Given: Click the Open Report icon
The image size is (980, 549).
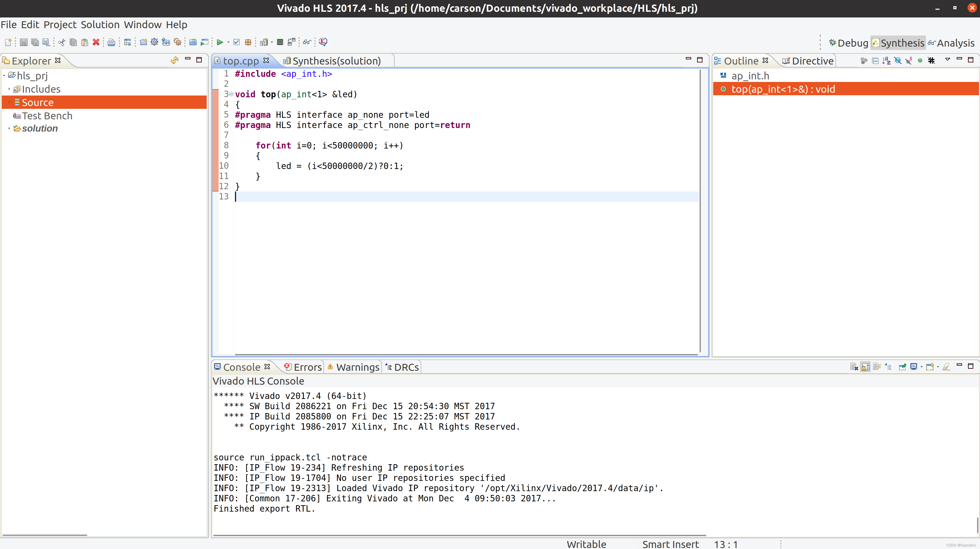Looking at the screenshot, I should tap(264, 42).
